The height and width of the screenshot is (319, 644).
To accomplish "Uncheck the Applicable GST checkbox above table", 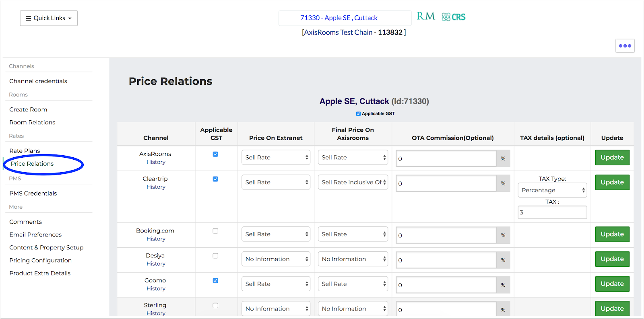I will (x=358, y=114).
